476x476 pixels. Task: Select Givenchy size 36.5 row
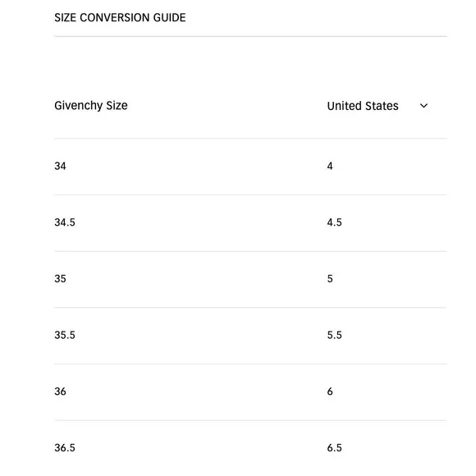[250, 448]
